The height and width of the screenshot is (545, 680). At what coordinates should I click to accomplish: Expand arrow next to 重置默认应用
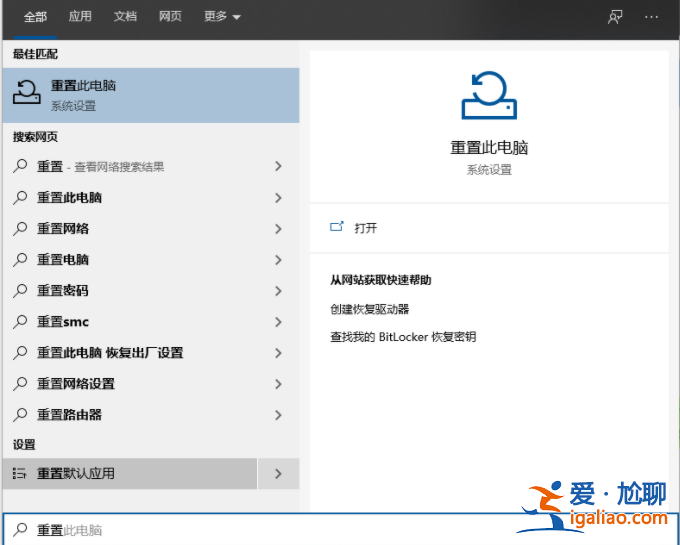click(278, 473)
